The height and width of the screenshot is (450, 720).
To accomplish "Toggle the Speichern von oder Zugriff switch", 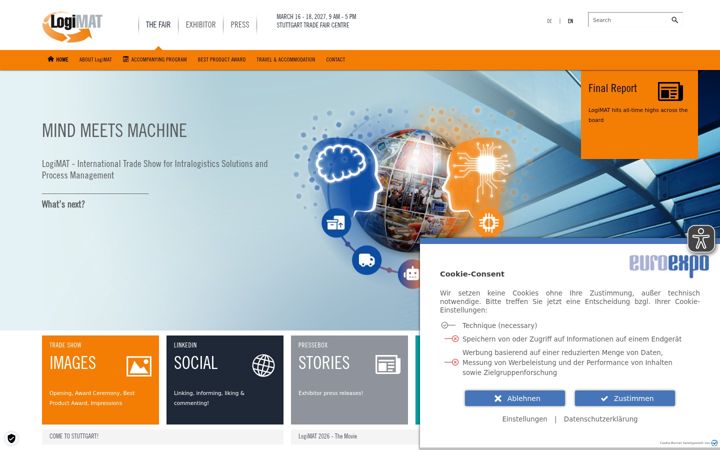I will pyautogui.click(x=451, y=339).
